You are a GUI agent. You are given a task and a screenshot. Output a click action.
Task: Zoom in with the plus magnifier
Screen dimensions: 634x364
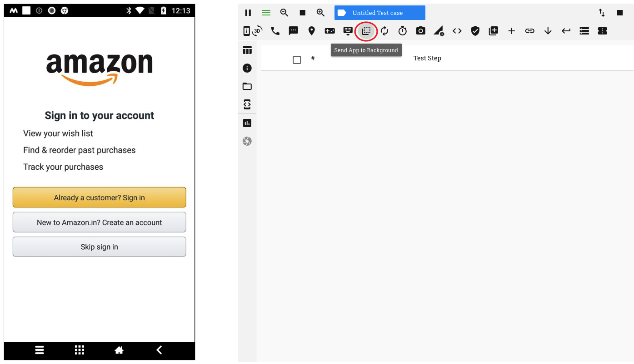coord(320,13)
